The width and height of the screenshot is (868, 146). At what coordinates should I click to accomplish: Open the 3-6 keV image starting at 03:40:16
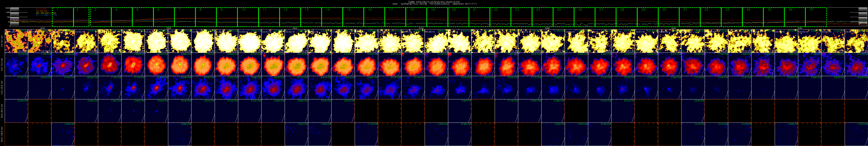[250, 41]
